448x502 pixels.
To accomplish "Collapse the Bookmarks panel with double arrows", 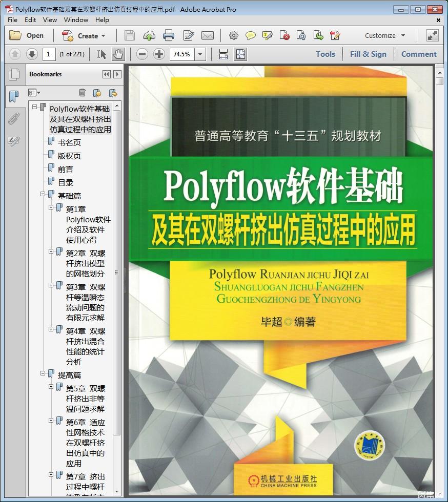I will point(107,74).
